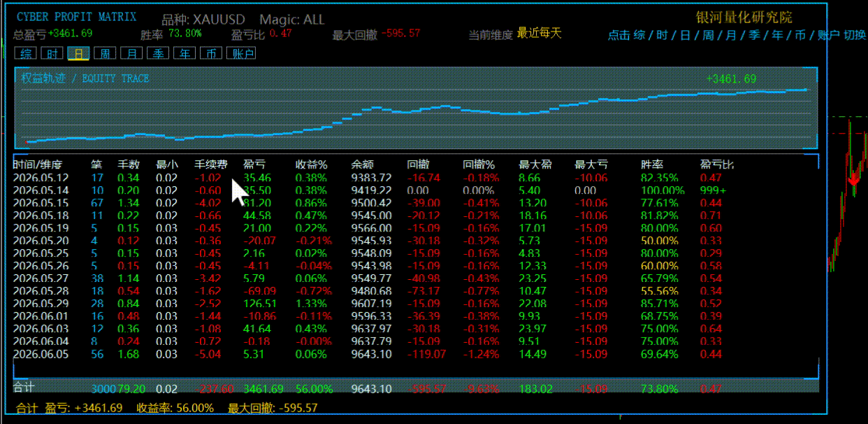Select the 2026.05.26 row date
Screen dimensions: 868x424
[x=41, y=266]
